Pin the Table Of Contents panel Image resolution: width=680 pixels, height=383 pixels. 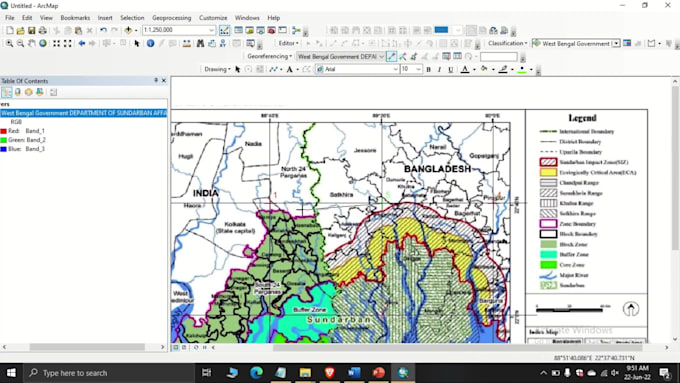[156, 81]
